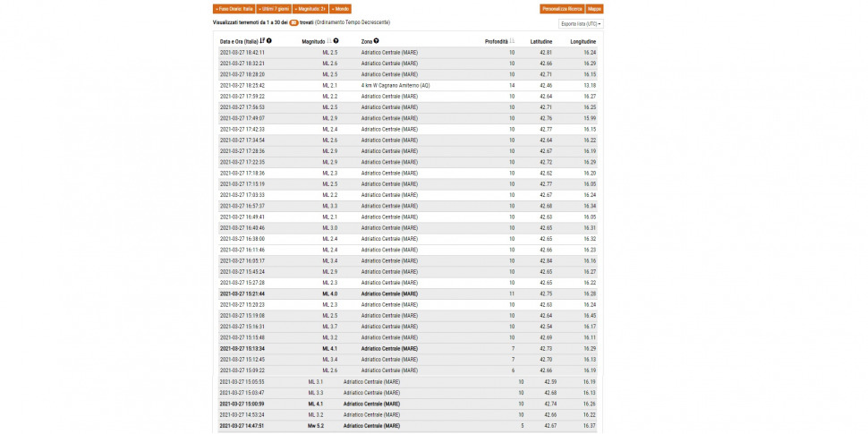Click the Personalizza Ricerca button
The width and height of the screenshot is (868, 434).
click(x=562, y=9)
